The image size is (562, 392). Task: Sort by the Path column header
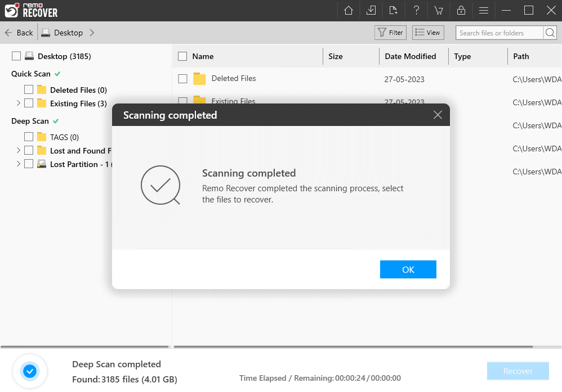click(x=521, y=56)
